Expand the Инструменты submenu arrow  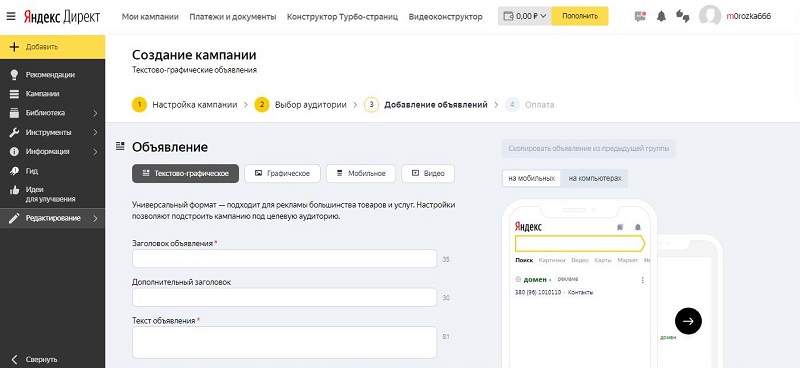[95, 132]
